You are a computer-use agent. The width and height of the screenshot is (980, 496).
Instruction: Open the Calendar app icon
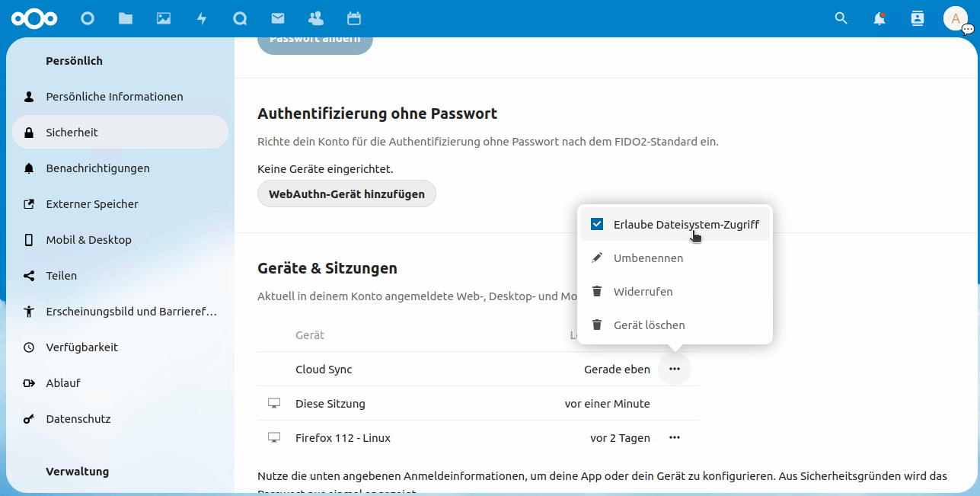354,18
